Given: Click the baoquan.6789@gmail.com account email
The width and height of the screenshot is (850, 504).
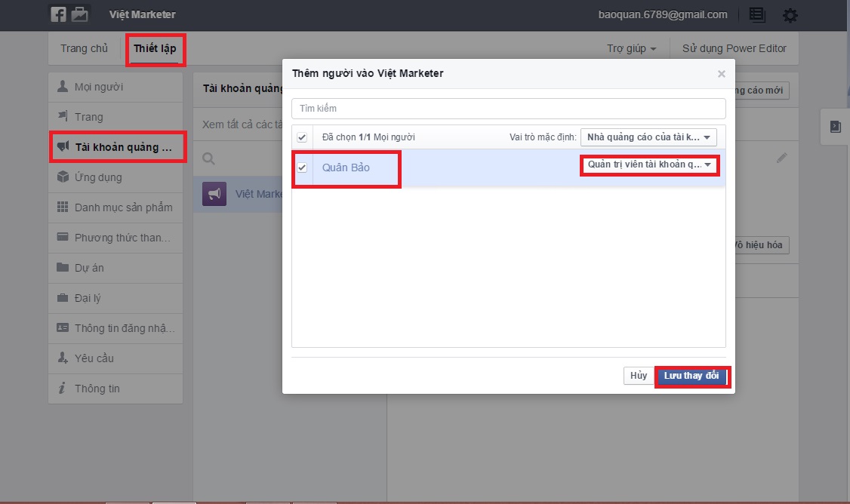Looking at the screenshot, I should pos(663,14).
